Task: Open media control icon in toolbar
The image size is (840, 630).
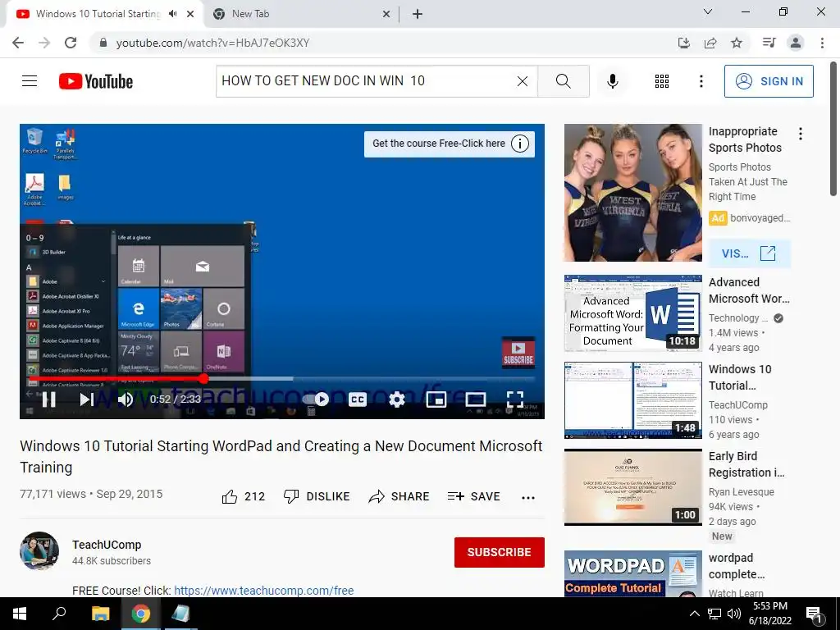Action: coord(769,43)
